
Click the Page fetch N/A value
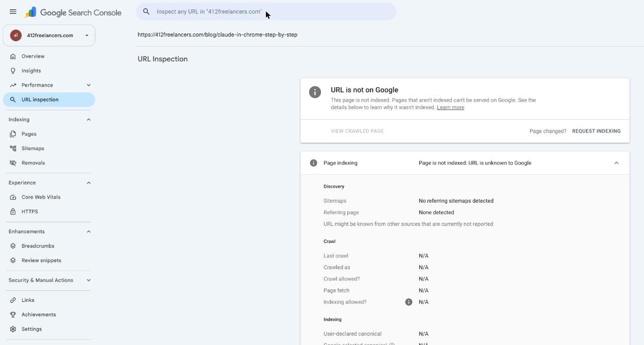click(x=423, y=290)
